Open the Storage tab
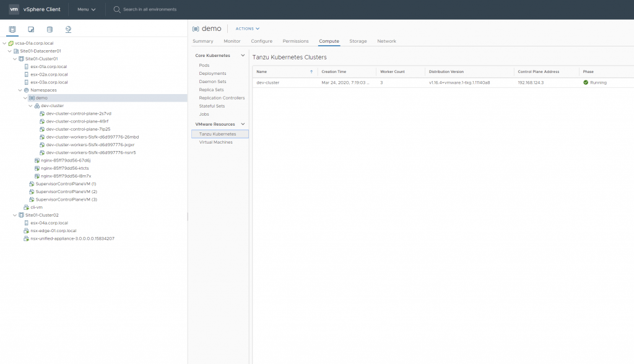 pyautogui.click(x=358, y=41)
